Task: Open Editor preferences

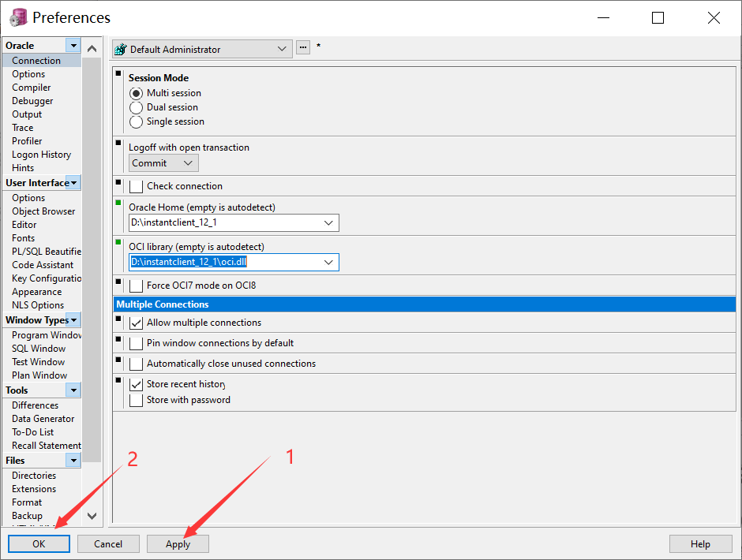Action: click(24, 225)
